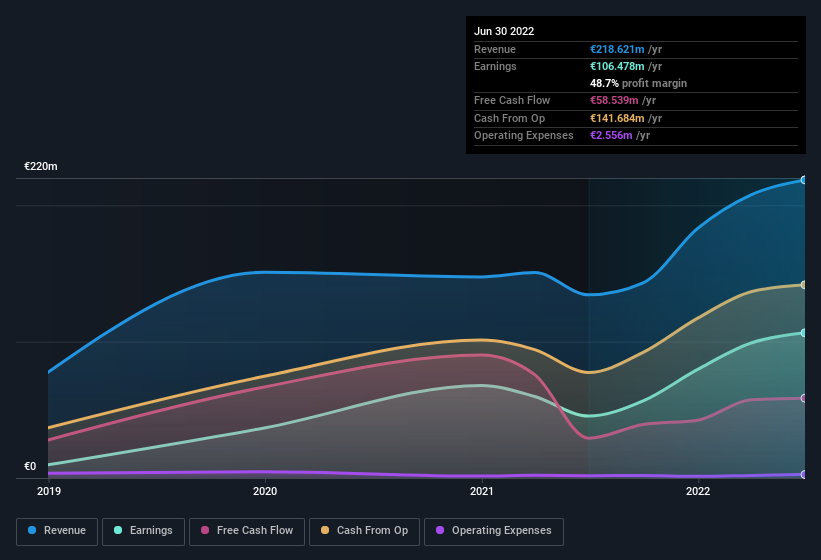Screen dimensions: 821x560
Task: Click the Operating Expenses label in tooltip
Action: (x=524, y=135)
